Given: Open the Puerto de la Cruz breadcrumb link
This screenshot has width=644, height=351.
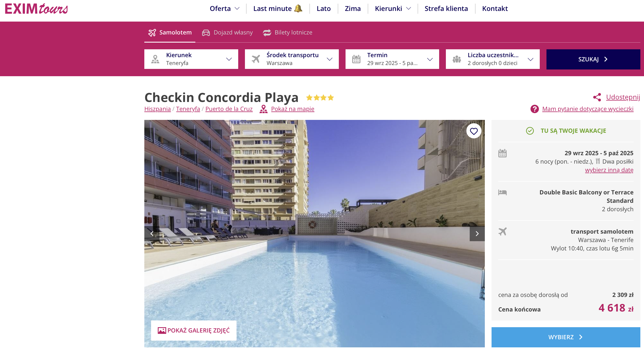Looking at the screenshot, I should [229, 109].
